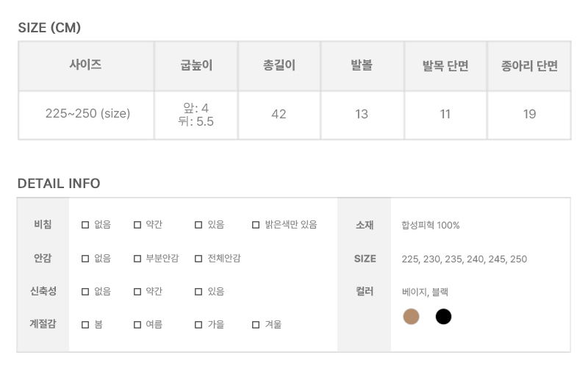Viewport: 588px width, 388px height.
Task: Check the 없음 box in 비침 row
Action: [85, 225]
